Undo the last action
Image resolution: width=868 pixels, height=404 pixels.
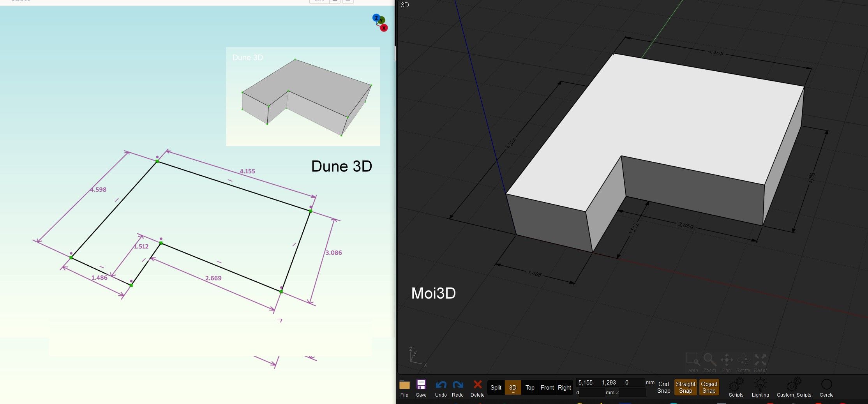click(441, 385)
